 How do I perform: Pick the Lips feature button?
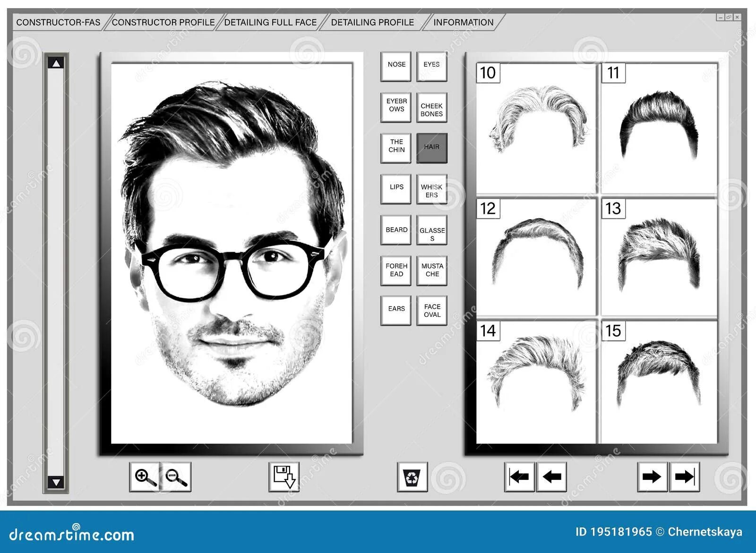click(x=396, y=189)
